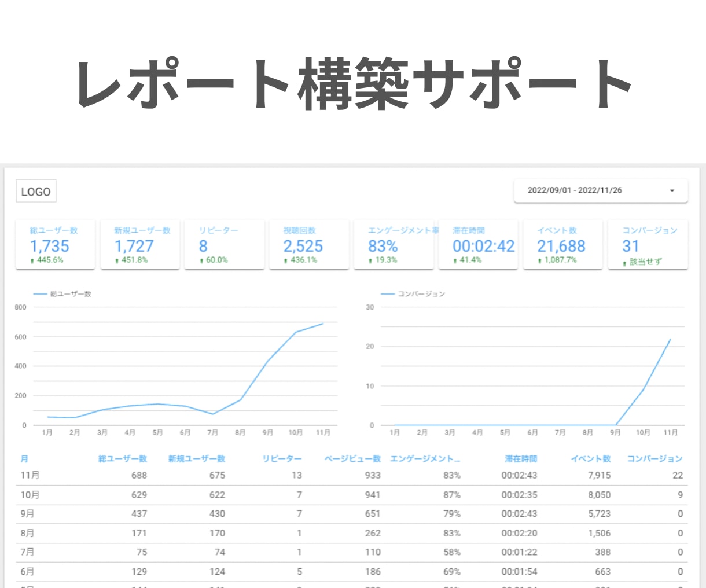Click events cell 388 in 7月 row
The height and width of the screenshot is (588, 706).
[x=603, y=552]
